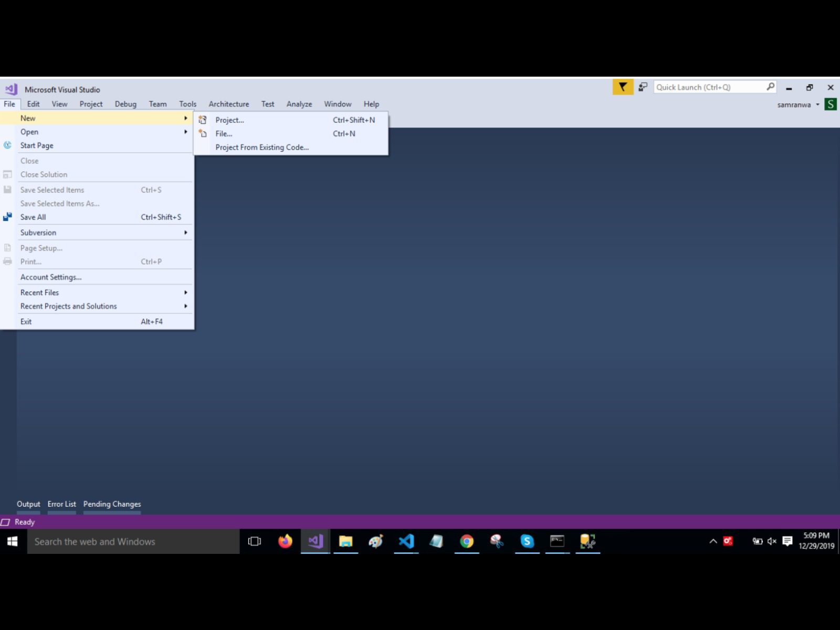This screenshot has height=630, width=840.
Task: Click the Start Page globe icon
Action: 7,145
